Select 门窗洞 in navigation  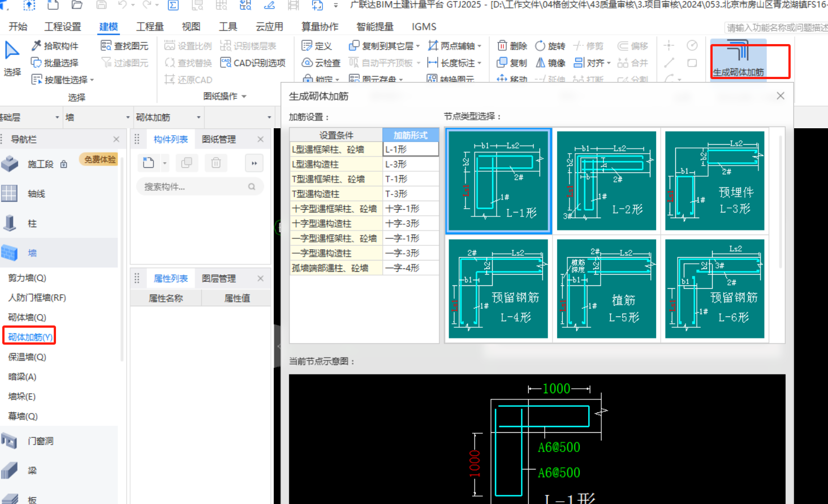(41, 441)
